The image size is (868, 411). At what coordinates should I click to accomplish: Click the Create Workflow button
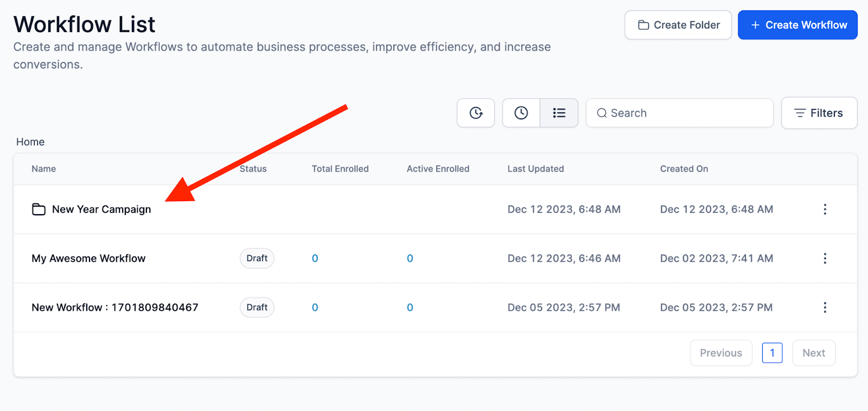(x=797, y=25)
